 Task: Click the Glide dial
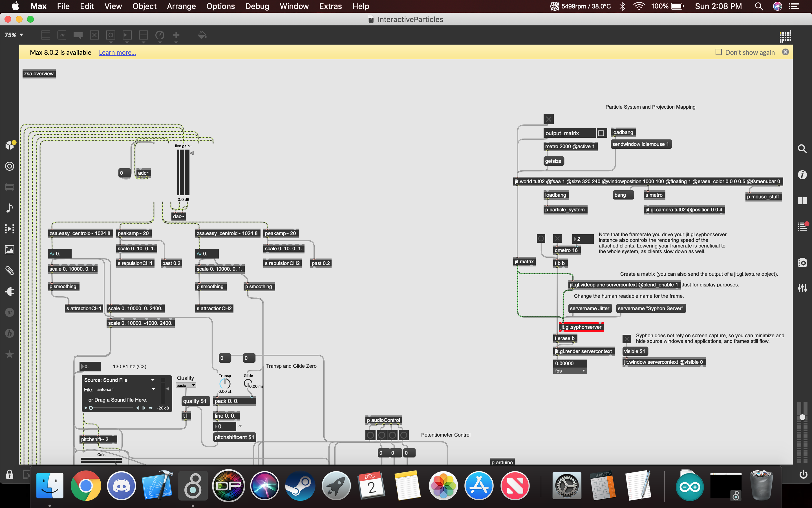click(x=248, y=383)
